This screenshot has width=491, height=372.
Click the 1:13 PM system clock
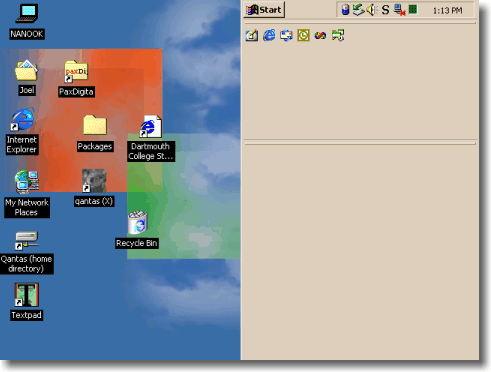click(447, 11)
